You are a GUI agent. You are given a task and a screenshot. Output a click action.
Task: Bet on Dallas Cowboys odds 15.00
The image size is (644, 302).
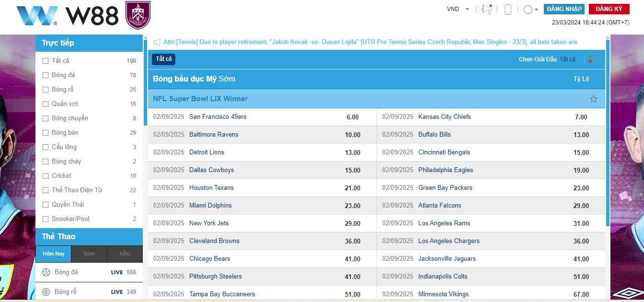353,170
